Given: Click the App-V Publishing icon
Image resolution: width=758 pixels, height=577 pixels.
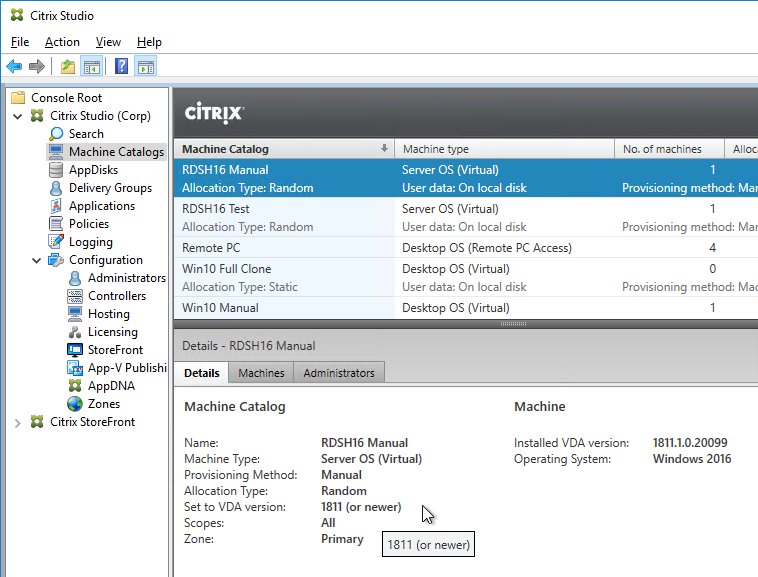Looking at the screenshot, I should (x=75, y=368).
